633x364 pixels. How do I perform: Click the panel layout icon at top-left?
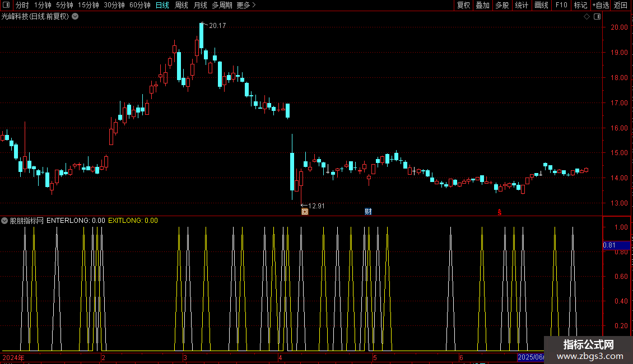coord(6,5)
